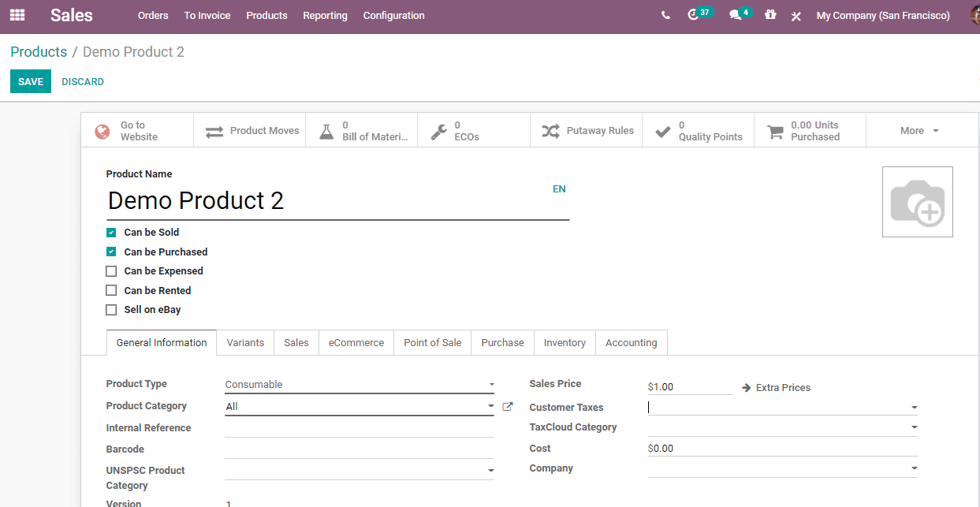Click the Sales app title

(x=72, y=15)
